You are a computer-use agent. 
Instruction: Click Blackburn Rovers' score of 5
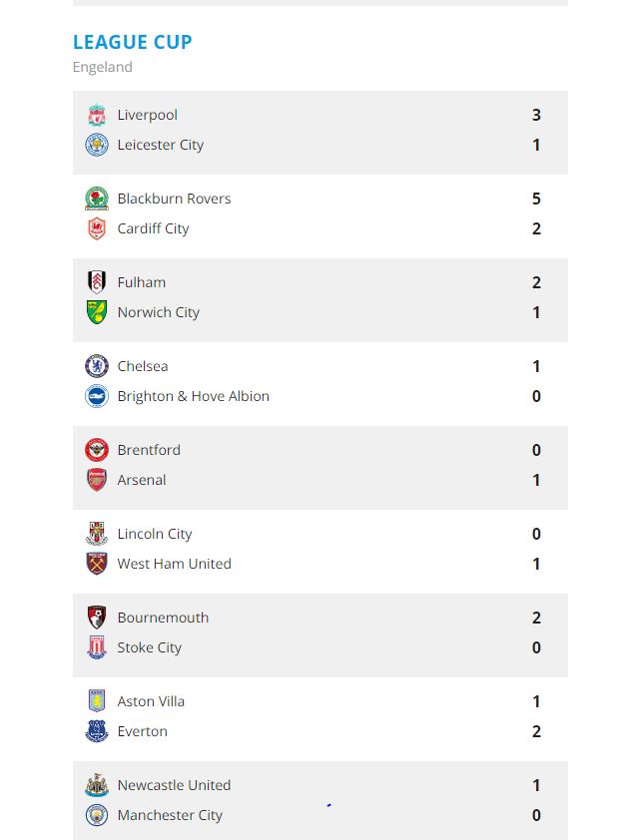coord(536,199)
